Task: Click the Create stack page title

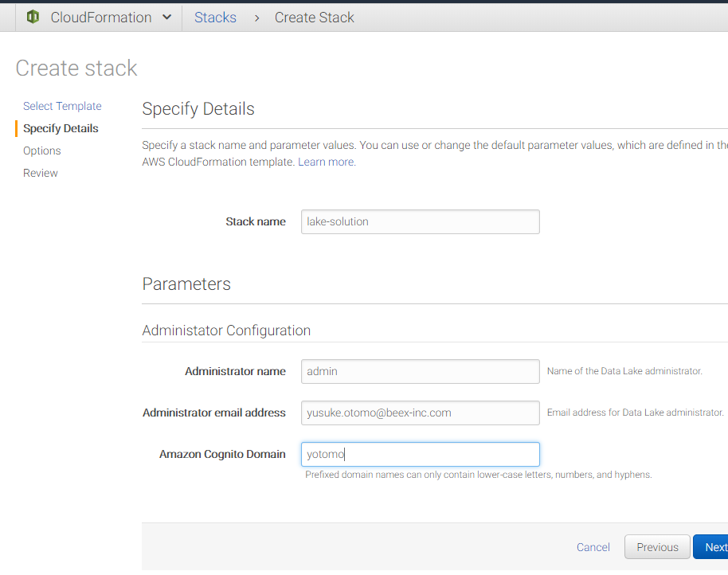Action: [x=76, y=68]
